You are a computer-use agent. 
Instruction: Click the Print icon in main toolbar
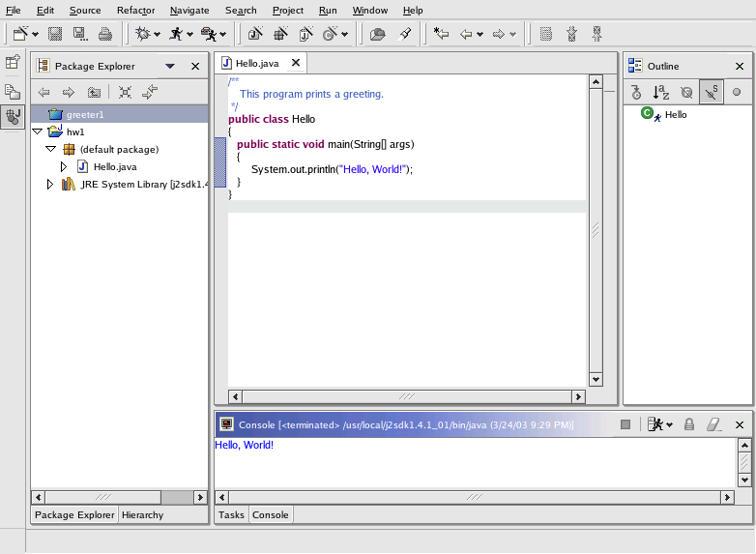tap(104, 34)
